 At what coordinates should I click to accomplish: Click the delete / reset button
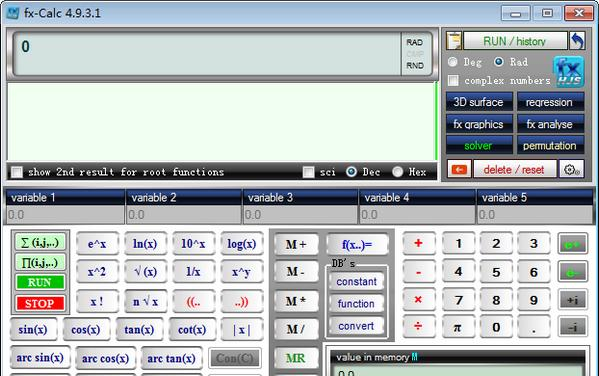pos(514,170)
